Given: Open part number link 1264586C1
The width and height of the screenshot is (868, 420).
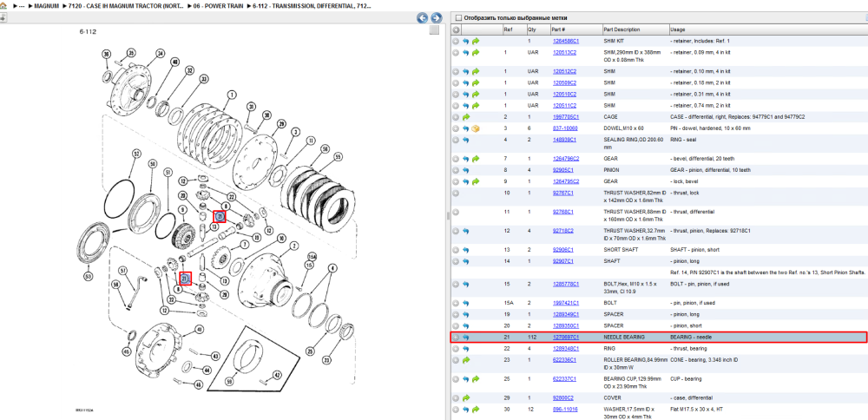Looking at the screenshot, I should coord(566,41).
